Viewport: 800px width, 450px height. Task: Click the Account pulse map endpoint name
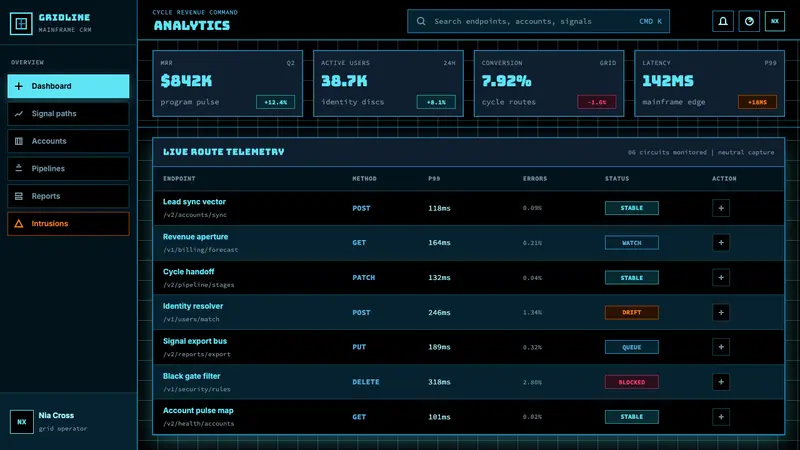pyautogui.click(x=198, y=410)
